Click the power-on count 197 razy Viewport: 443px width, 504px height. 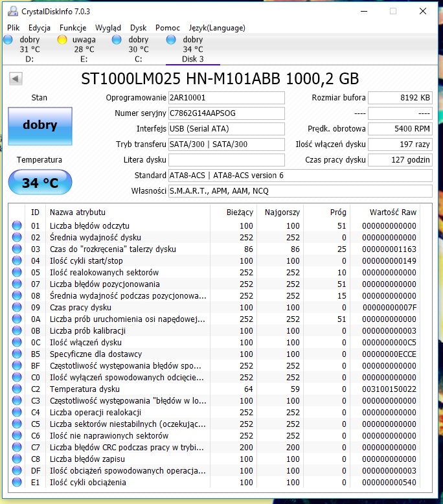(x=400, y=144)
